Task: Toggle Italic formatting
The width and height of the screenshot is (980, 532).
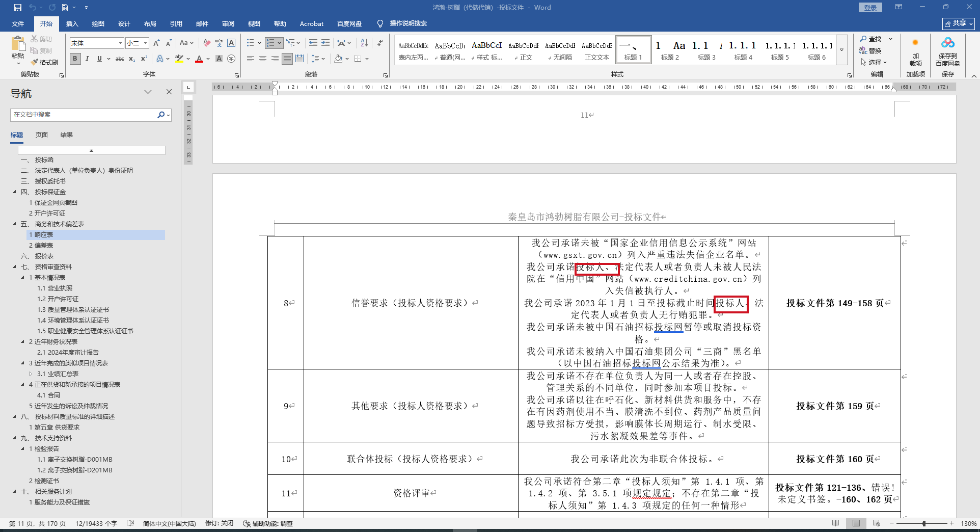Action: 87,59
